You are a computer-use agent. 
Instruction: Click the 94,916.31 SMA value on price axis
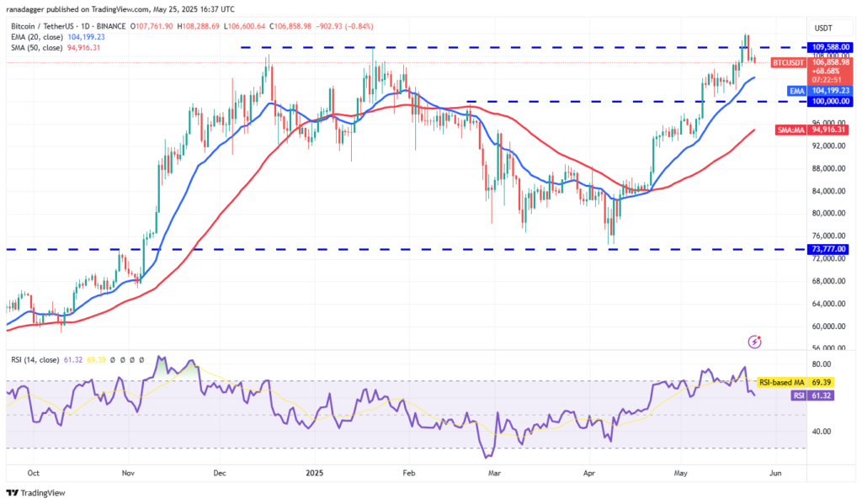click(x=829, y=130)
